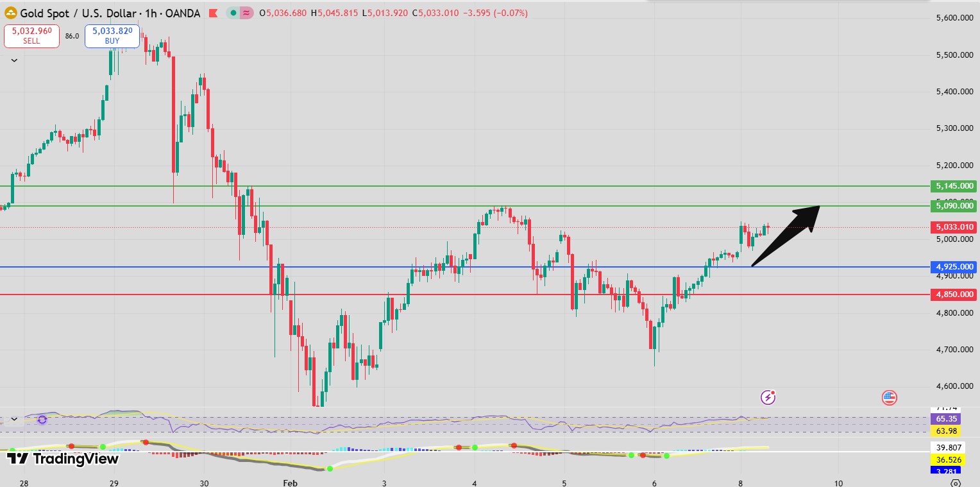Expand the RSI indicator pane legend chevron
The height and width of the screenshot is (487, 980).
pyautogui.click(x=14, y=420)
